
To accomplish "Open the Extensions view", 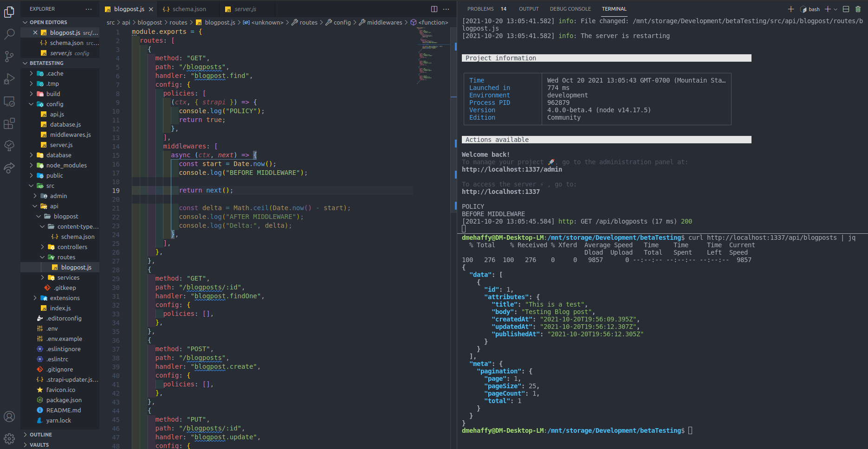I will [9, 123].
